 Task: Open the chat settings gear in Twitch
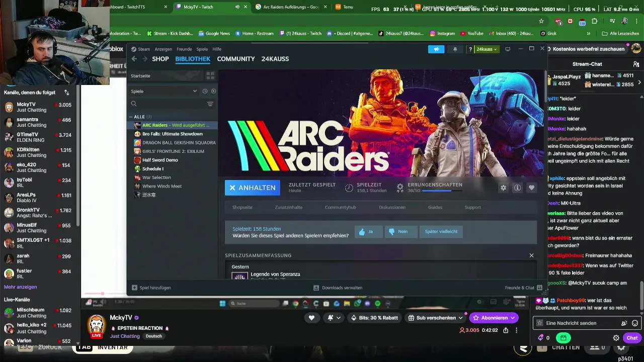(616, 338)
